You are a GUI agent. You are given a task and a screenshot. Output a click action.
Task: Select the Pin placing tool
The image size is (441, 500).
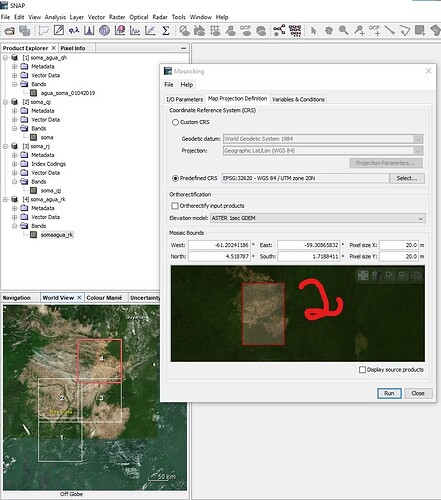[x=359, y=31]
